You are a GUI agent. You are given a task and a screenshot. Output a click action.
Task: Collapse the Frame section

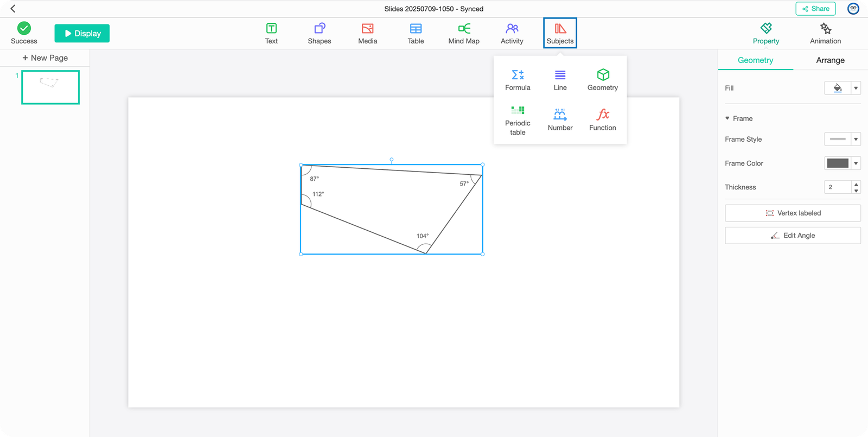pyautogui.click(x=727, y=118)
